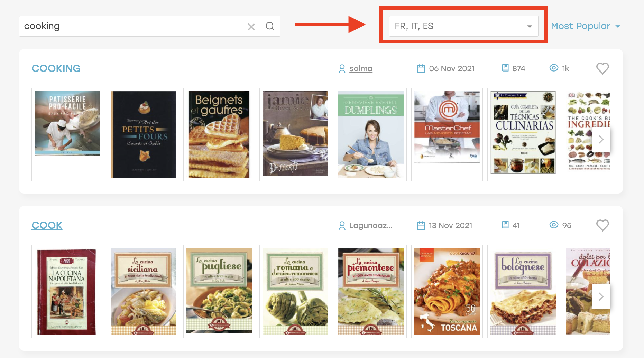Click the 1k views count text
Screen dimensions: 644x358
[x=565, y=68]
